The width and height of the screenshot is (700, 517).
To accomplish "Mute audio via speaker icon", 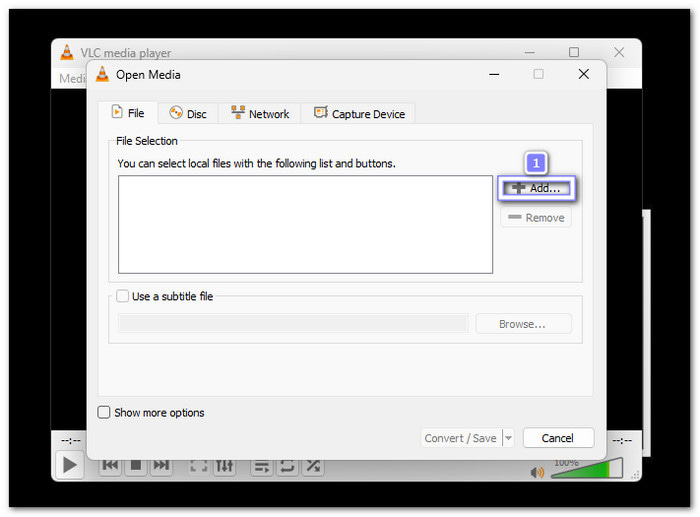I will click(x=537, y=472).
